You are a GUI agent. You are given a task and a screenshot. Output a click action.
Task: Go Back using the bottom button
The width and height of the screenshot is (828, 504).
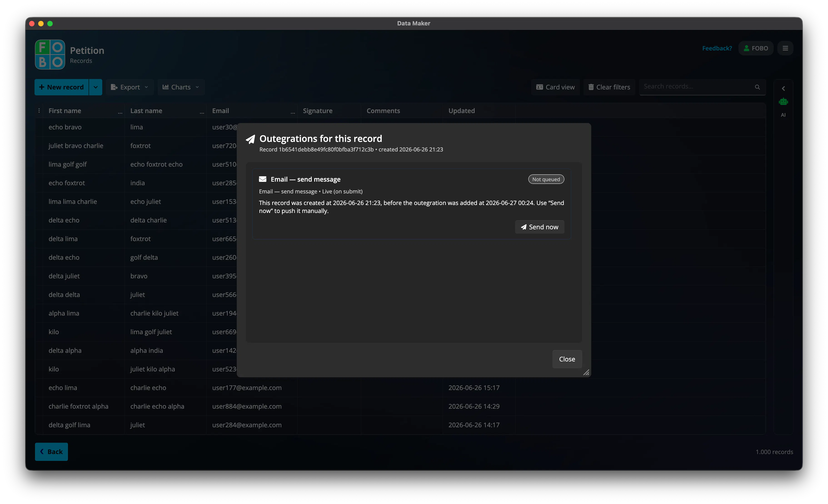tap(51, 452)
